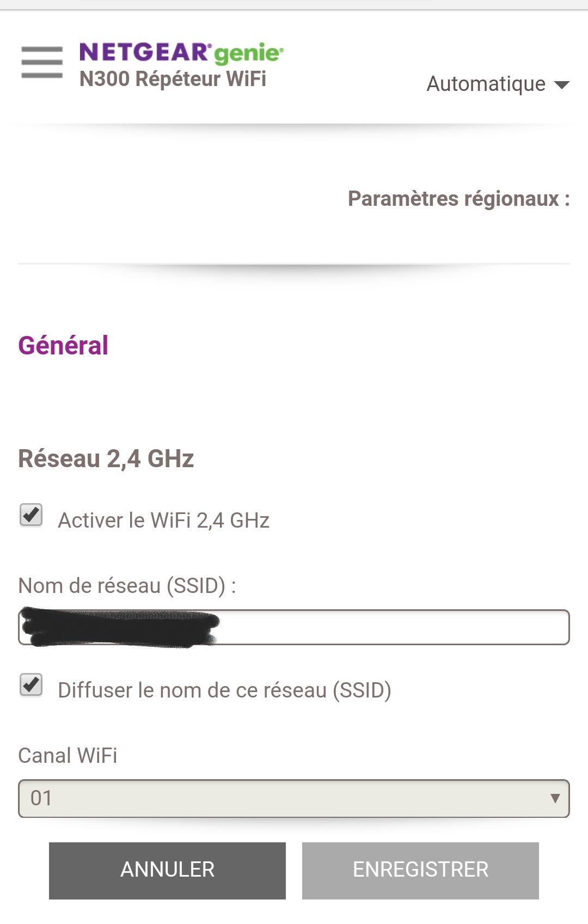Screen dimensions: 588x924
Task: Click the blacked-out SSID value
Action: click(120, 627)
